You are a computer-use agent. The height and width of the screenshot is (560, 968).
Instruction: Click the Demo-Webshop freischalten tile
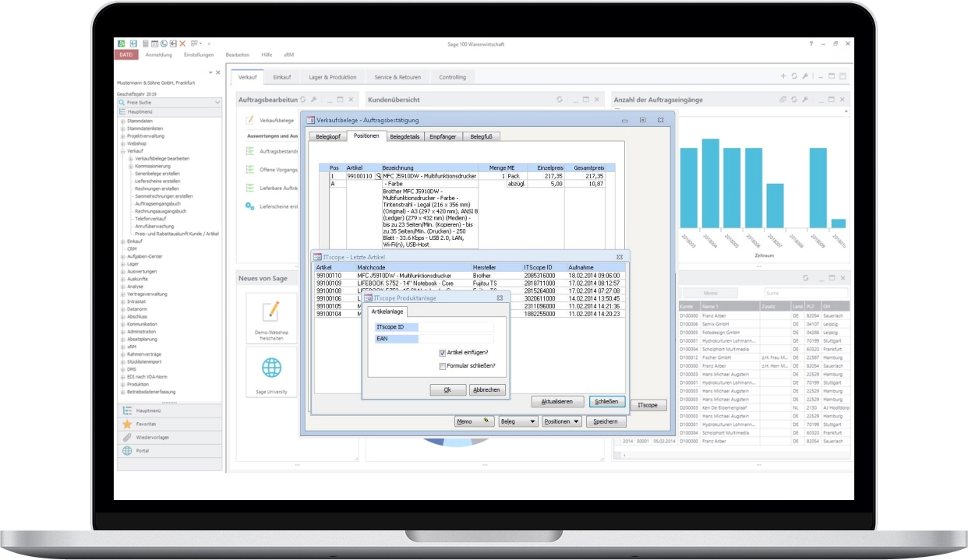click(271, 317)
